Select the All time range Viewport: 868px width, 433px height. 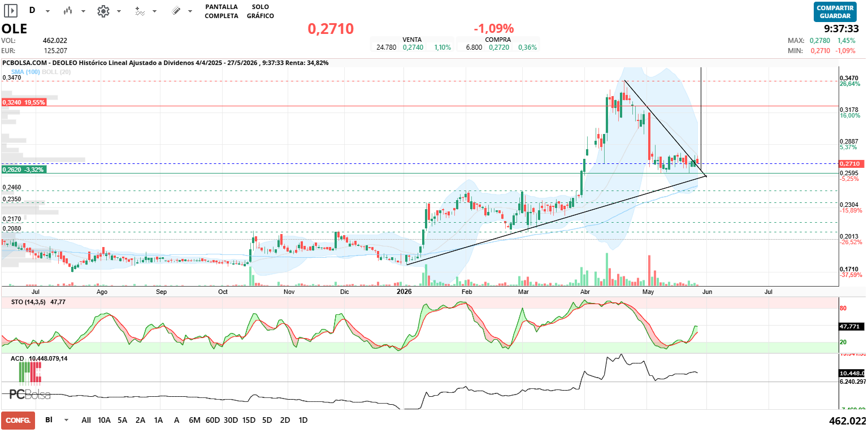(x=86, y=420)
